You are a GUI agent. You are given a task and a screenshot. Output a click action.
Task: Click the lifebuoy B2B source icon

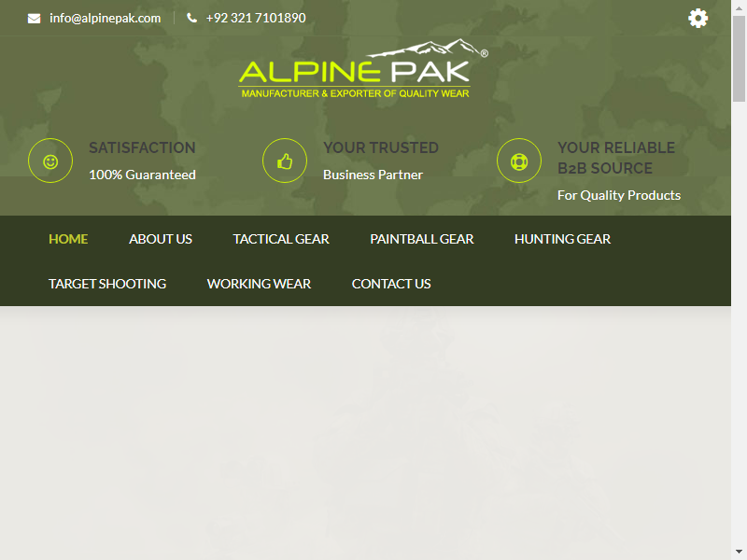pyautogui.click(x=519, y=161)
